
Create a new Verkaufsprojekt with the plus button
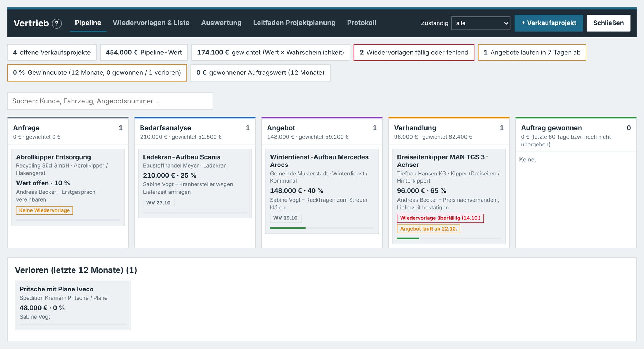pos(548,23)
